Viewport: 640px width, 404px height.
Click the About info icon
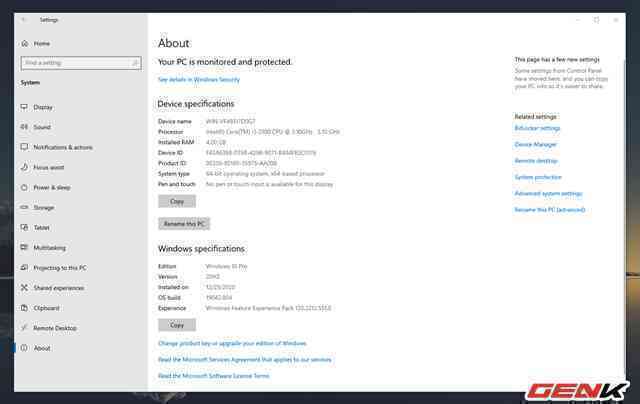coord(24,348)
